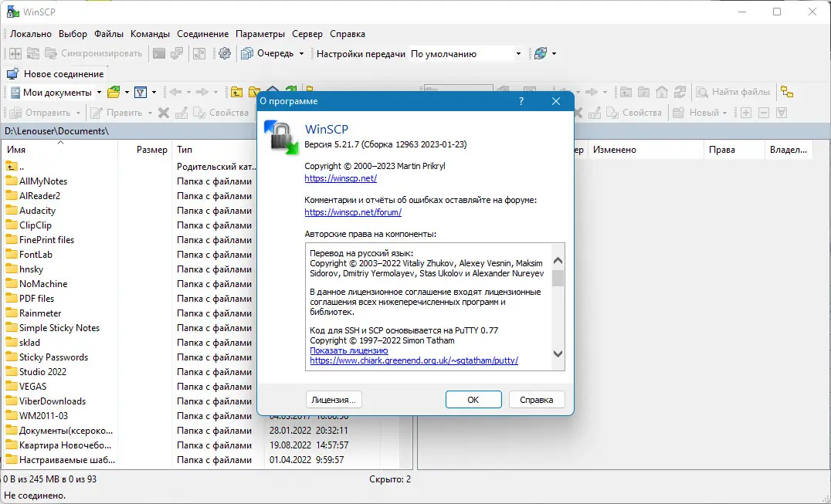
Task: Open the По умолчанию transfer settings combo box
Action: click(466, 53)
